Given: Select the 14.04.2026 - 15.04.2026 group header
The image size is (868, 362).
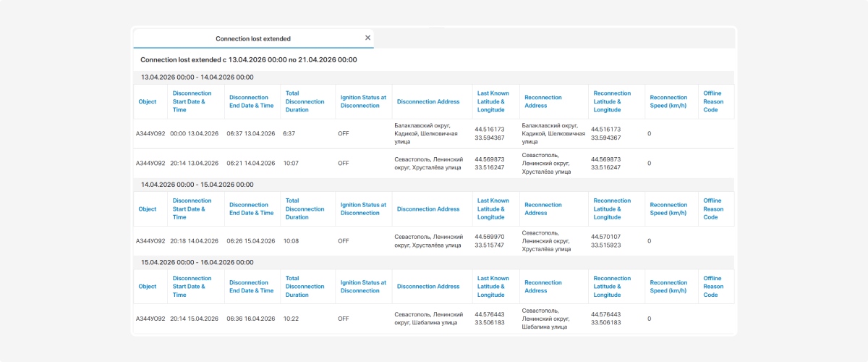Looking at the screenshot, I should point(434,185).
